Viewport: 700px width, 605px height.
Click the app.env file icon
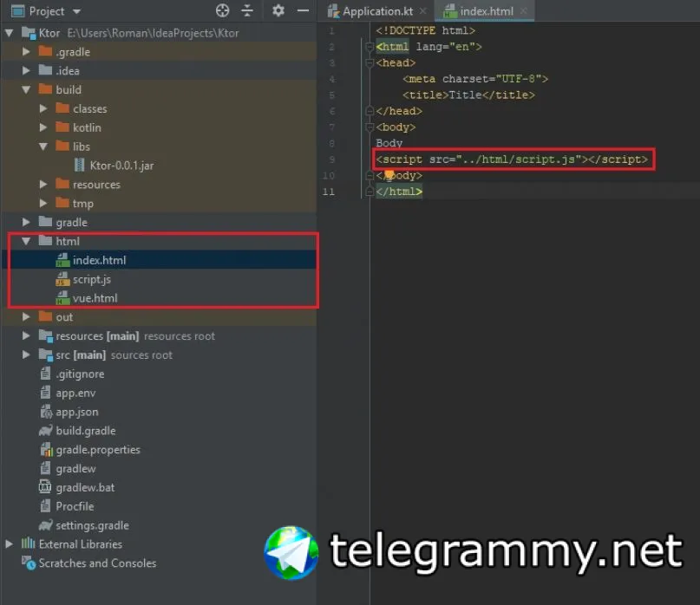click(x=45, y=393)
